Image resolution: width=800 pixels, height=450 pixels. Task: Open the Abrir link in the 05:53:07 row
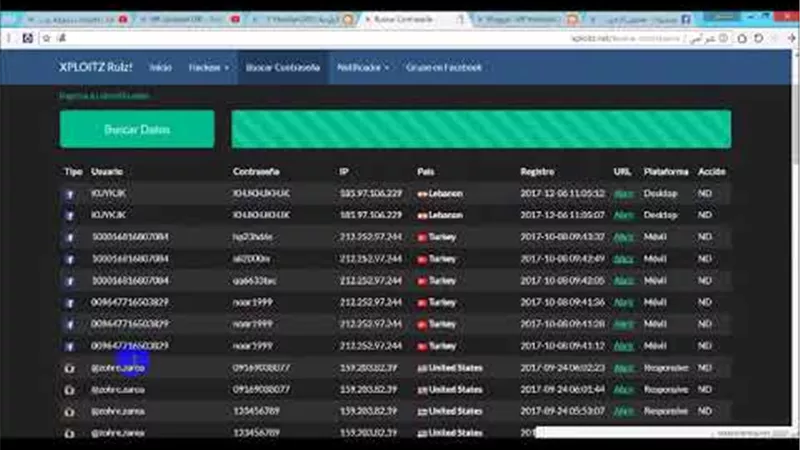tap(623, 412)
